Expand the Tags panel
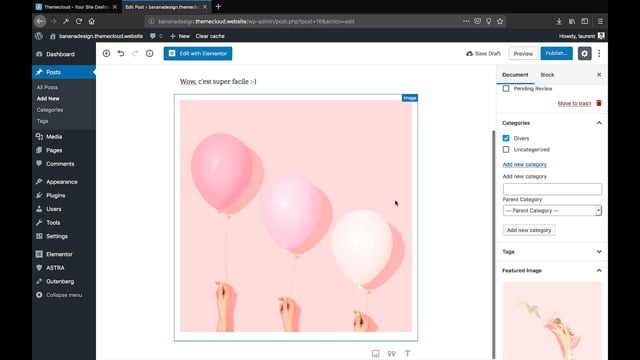 [599, 252]
